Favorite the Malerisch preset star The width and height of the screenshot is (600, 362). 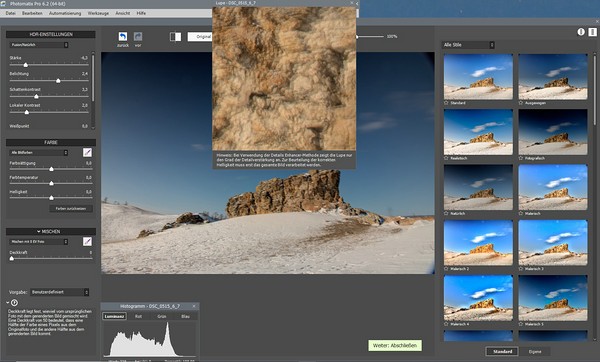click(521, 214)
